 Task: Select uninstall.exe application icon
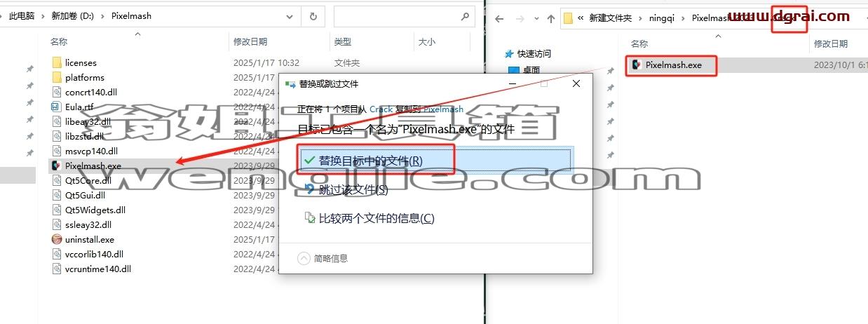coord(57,239)
